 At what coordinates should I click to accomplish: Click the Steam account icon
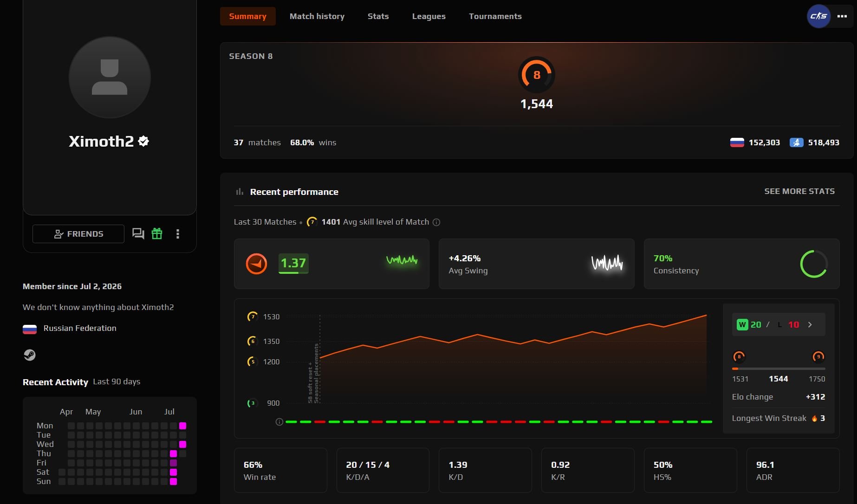[x=30, y=355]
